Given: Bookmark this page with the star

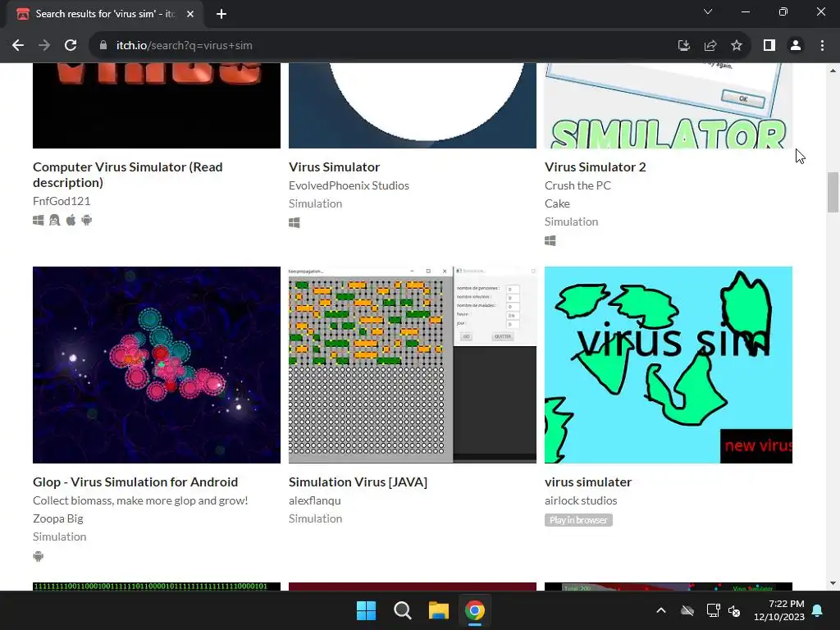Looking at the screenshot, I should pyautogui.click(x=737, y=46).
